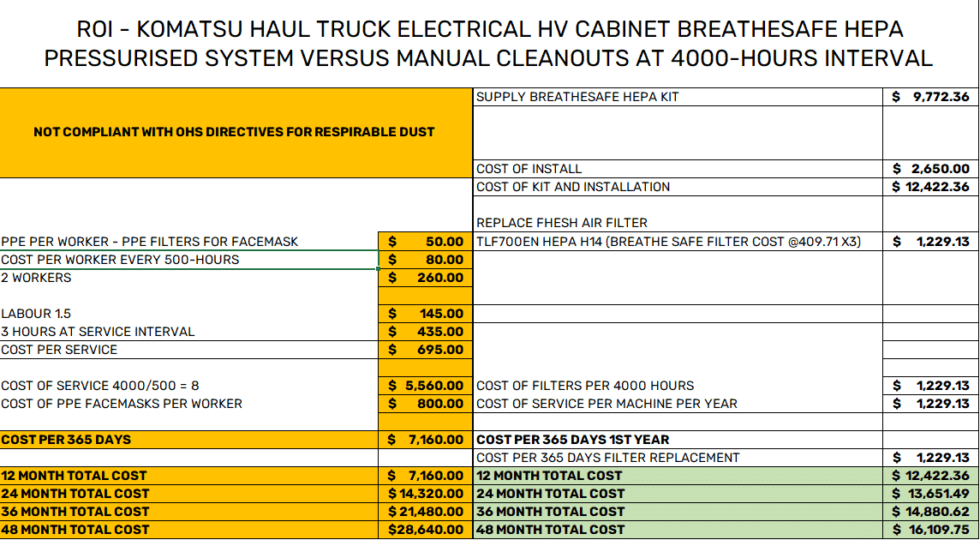Select $1,229.13 in the service per machine per year row

930,404
